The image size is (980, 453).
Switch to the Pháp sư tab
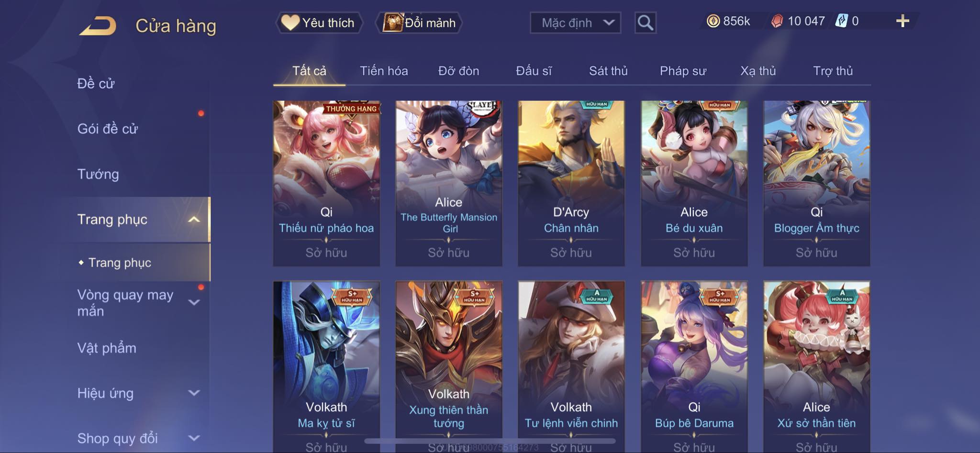pyautogui.click(x=683, y=71)
